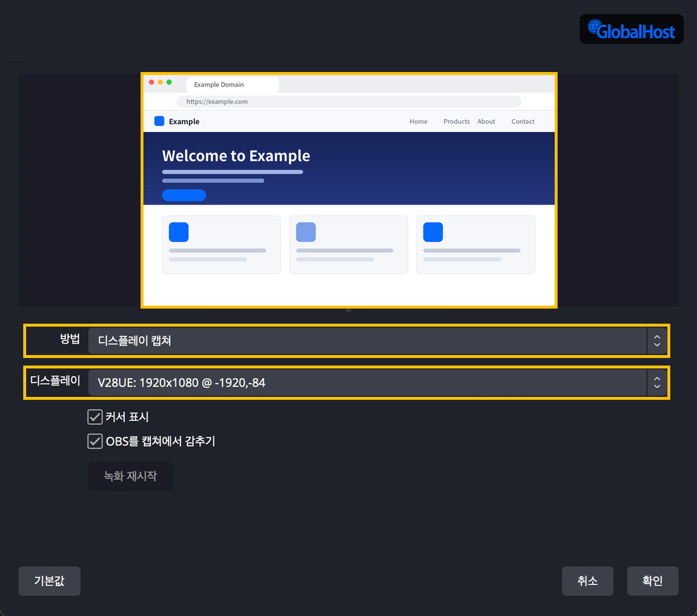Click the About link in preview

(486, 121)
